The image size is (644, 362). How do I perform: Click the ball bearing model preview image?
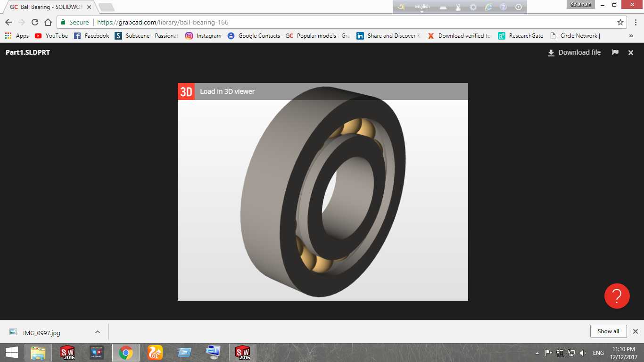[323, 192]
